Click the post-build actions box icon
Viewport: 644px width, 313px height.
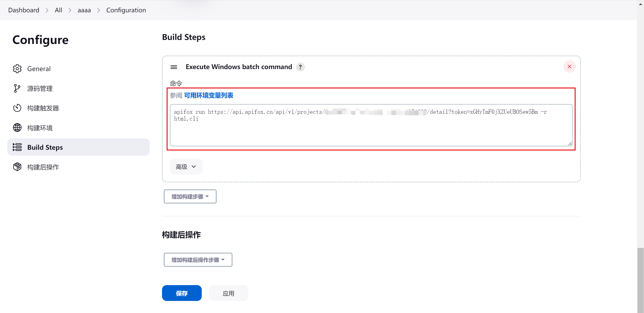17,167
